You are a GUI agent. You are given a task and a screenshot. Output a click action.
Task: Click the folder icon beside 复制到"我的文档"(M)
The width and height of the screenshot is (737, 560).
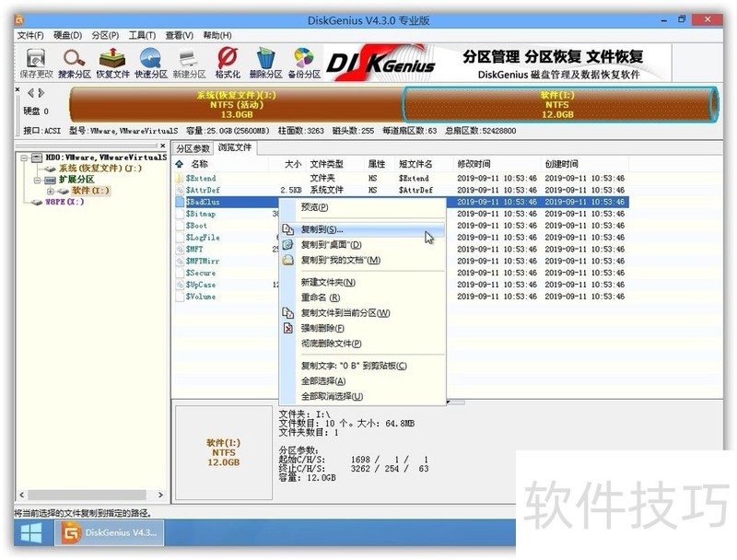(287, 260)
